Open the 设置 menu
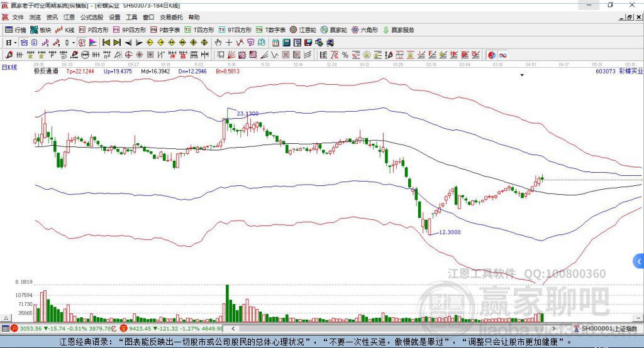Image resolution: width=644 pixels, height=348 pixels. tap(114, 17)
